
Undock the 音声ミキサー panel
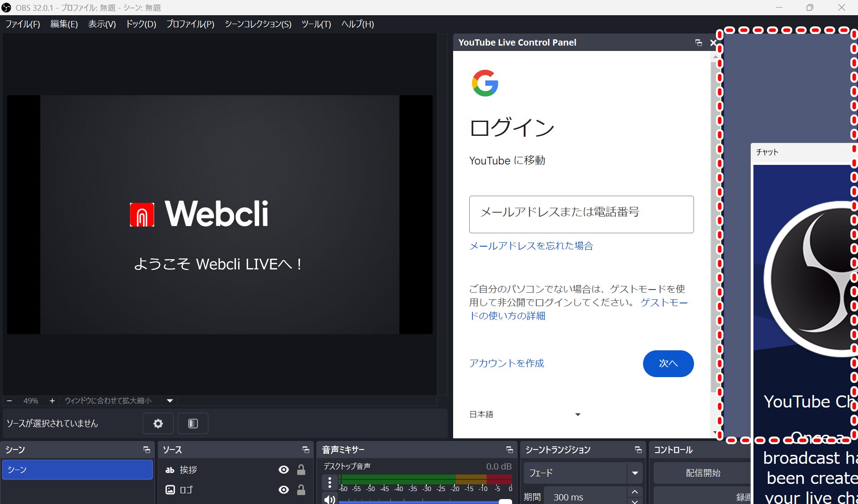[x=509, y=450]
